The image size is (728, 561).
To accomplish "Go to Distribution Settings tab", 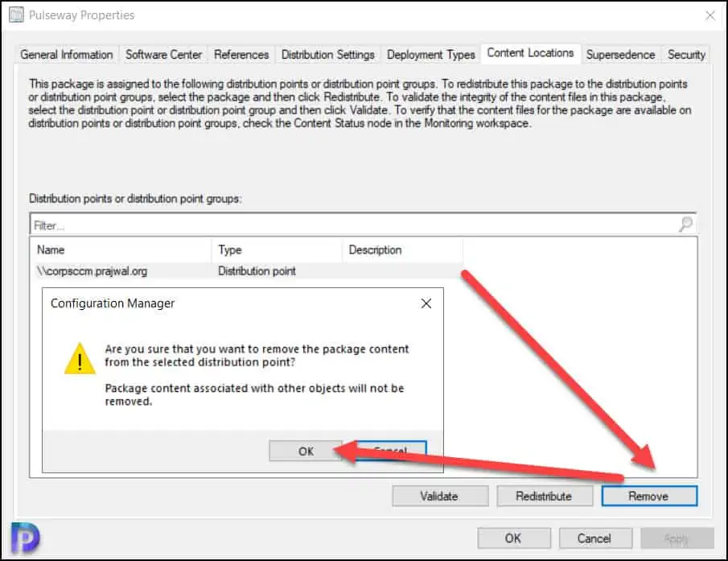I will pos(327,55).
